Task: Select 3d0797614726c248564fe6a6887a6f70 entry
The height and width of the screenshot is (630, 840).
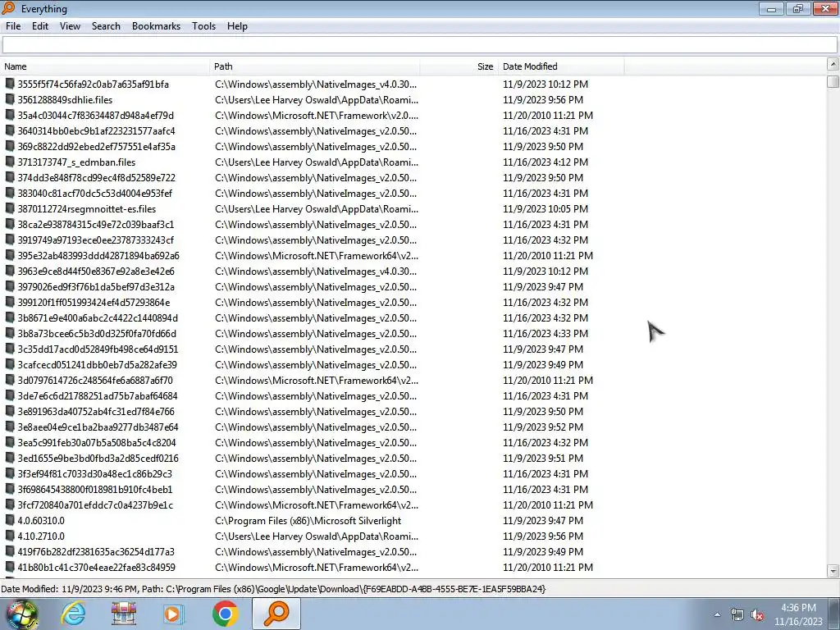Action: click(95, 380)
